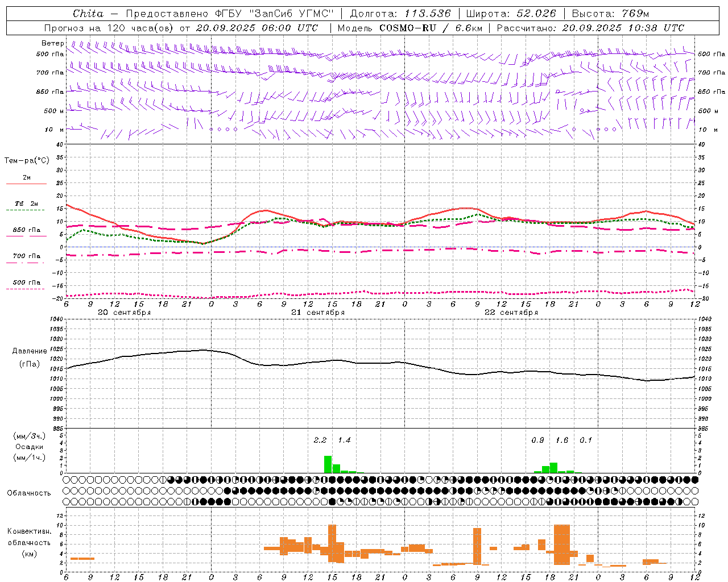728x582 pixels.
Task: Click the orange convective bar at first 6–9 hours
Action: point(82,559)
